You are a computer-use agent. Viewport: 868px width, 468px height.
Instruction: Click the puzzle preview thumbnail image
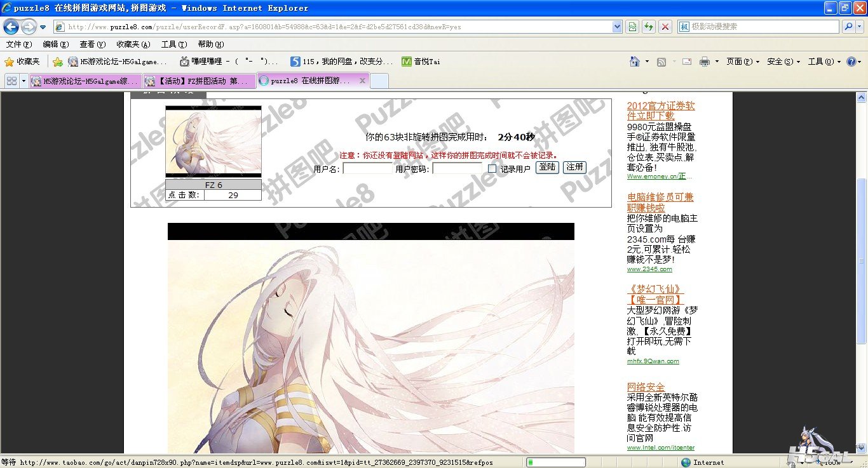pyautogui.click(x=214, y=142)
